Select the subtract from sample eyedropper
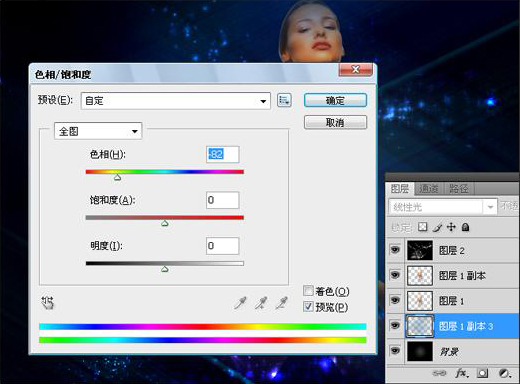Viewport: 520px width, 384px height. click(x=282, y=303)
